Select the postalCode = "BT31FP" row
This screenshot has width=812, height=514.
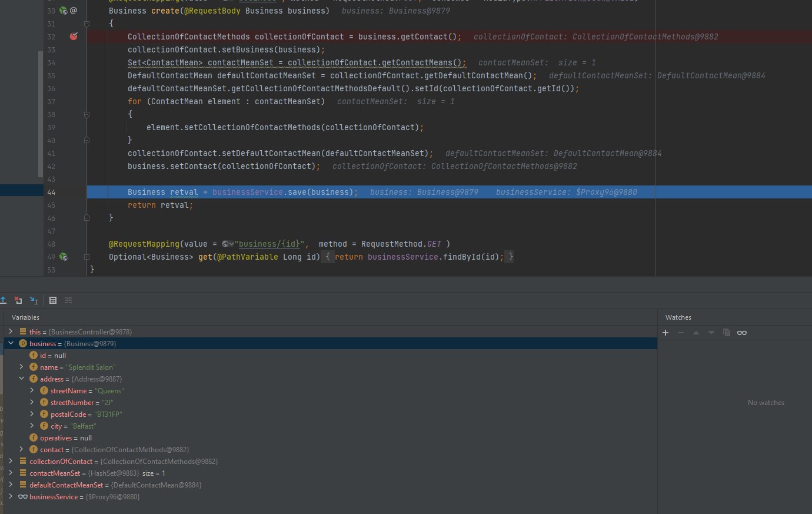coord(330,414)
